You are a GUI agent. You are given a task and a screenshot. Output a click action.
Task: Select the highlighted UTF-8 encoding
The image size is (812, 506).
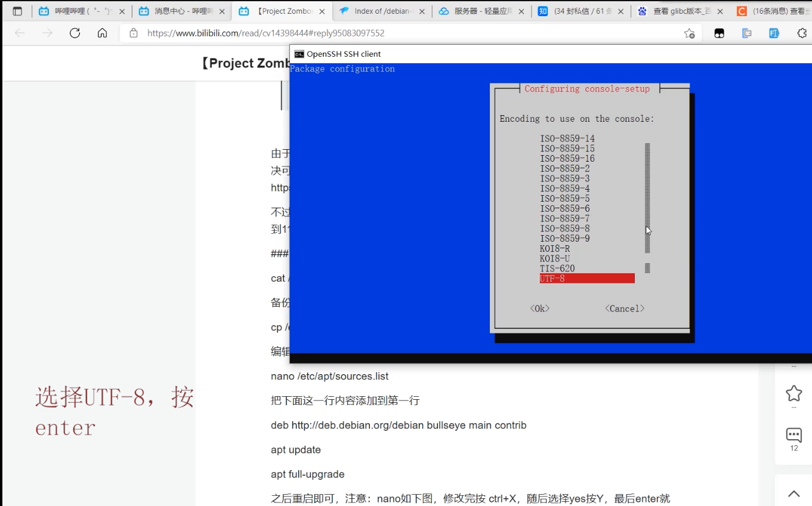(x=587, y=279)
